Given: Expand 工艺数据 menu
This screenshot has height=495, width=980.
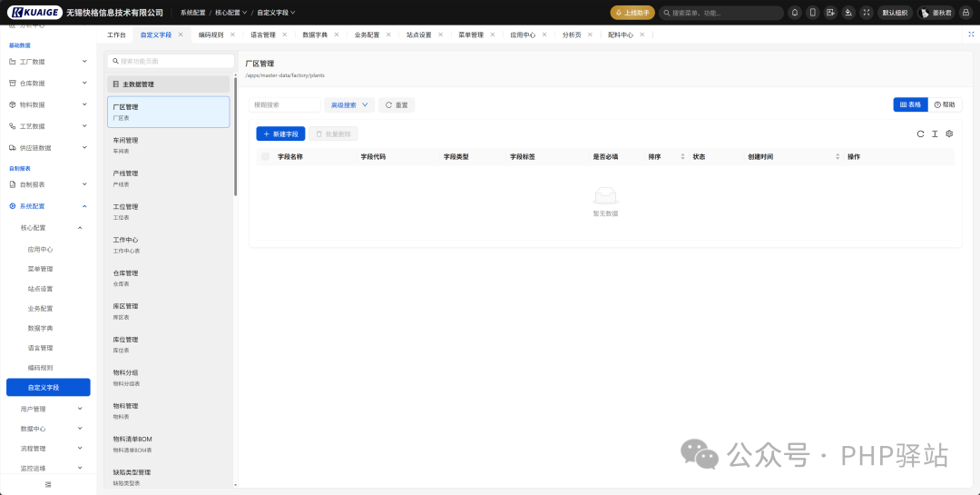Looking at the screenshot, I should (x=84, y=126).
